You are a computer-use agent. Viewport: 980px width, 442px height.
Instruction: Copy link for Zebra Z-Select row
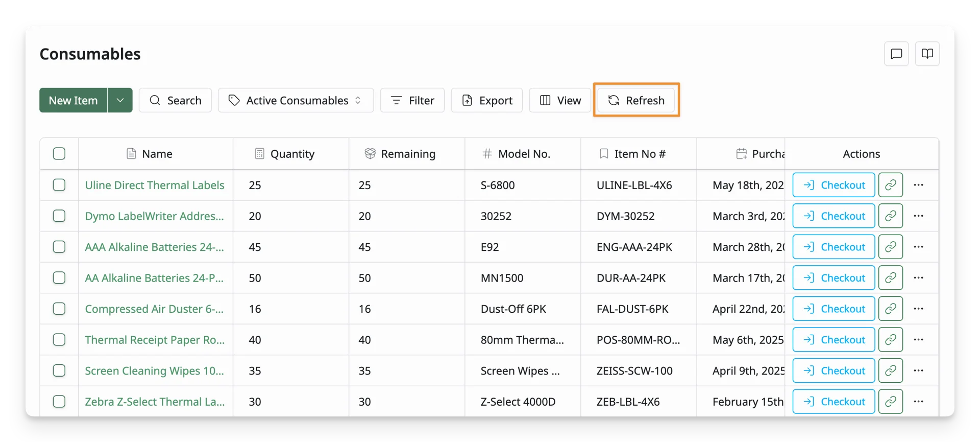point(891,402)
